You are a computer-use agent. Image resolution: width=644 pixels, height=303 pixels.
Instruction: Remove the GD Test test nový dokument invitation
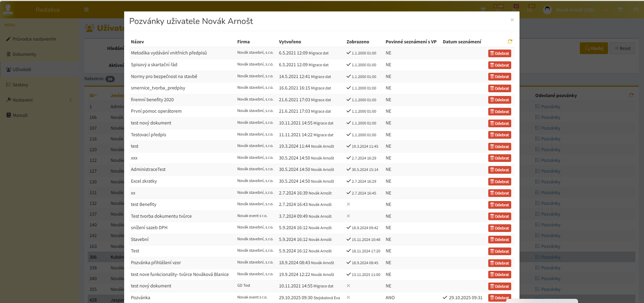pyautogui.click(x=499, y=286)
